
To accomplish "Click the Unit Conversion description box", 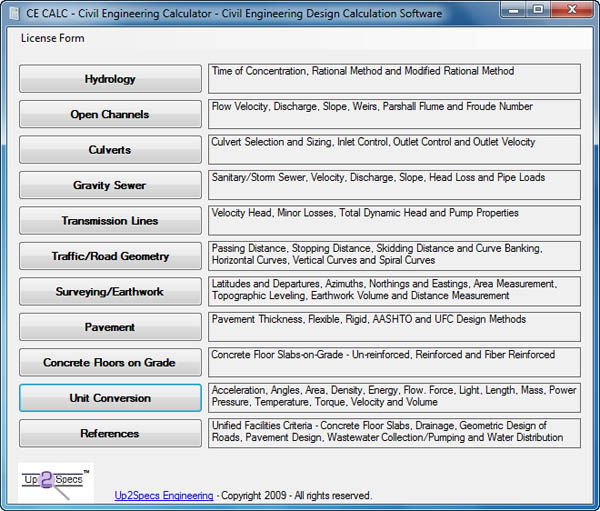I will click(394, 398).
